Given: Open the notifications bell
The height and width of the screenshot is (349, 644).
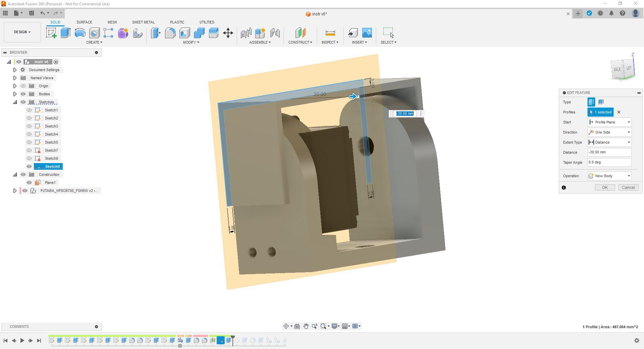Looking at the screenshot, I should tap(611, 13).
